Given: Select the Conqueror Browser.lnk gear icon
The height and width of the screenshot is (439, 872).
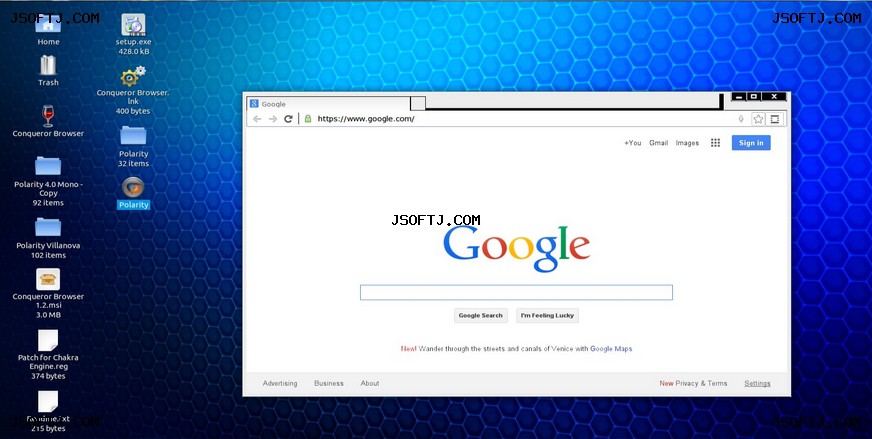Looking at the screenshot, I should pyautogui.click(x=133, y=76).
